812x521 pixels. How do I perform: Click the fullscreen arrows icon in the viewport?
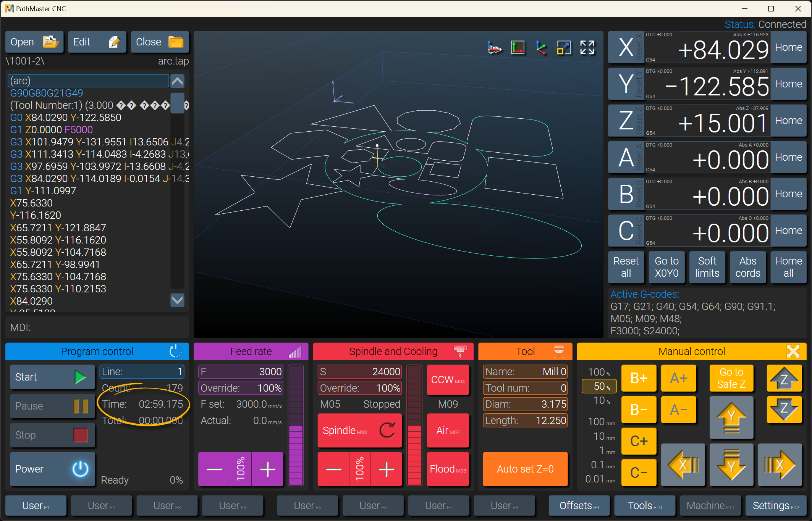(x=587, y=48)
